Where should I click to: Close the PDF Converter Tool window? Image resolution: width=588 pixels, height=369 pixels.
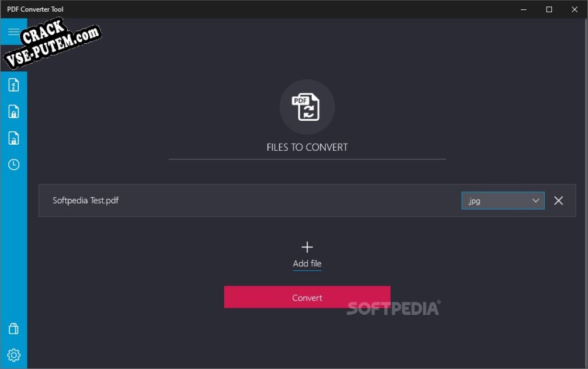tap(575, 9)
